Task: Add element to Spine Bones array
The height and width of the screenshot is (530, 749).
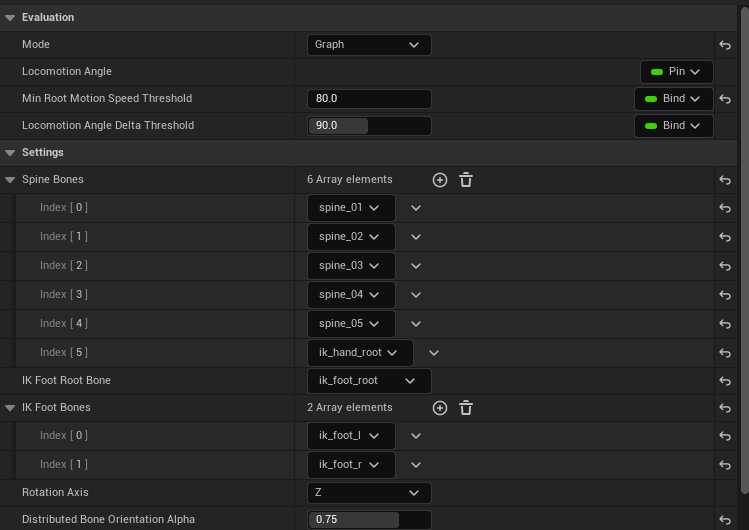Action: point(440,180)
